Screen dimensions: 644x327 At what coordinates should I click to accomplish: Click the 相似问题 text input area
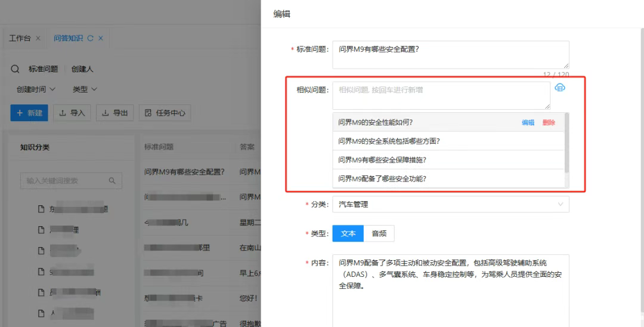pos(441,95)
